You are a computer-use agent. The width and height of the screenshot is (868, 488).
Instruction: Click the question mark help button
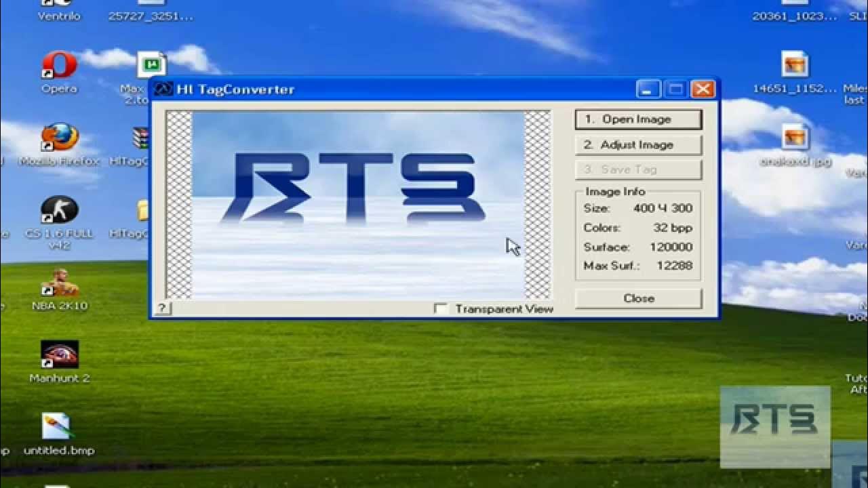pos(161,308)
